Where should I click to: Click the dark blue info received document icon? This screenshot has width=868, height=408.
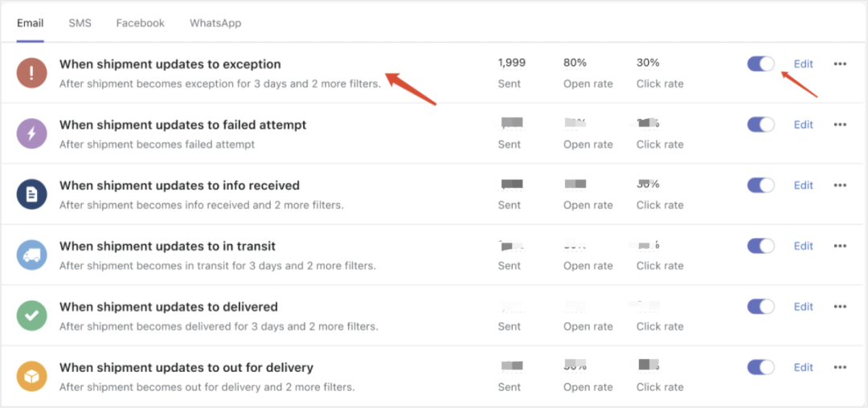pos(31,194)
